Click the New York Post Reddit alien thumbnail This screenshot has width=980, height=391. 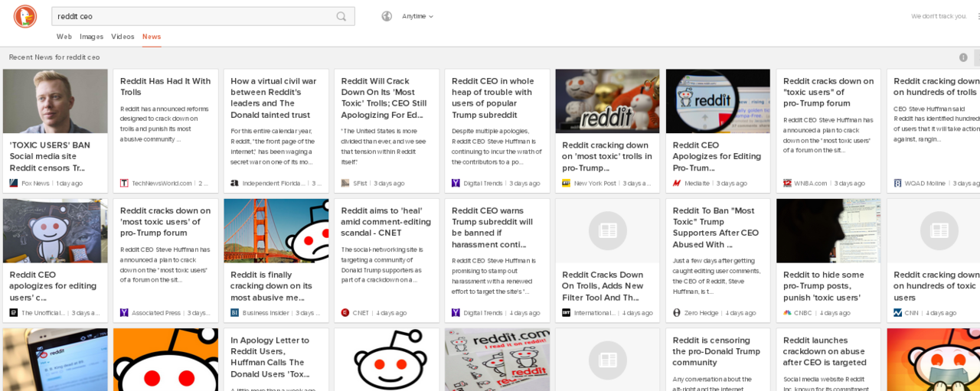pos(607,101)
